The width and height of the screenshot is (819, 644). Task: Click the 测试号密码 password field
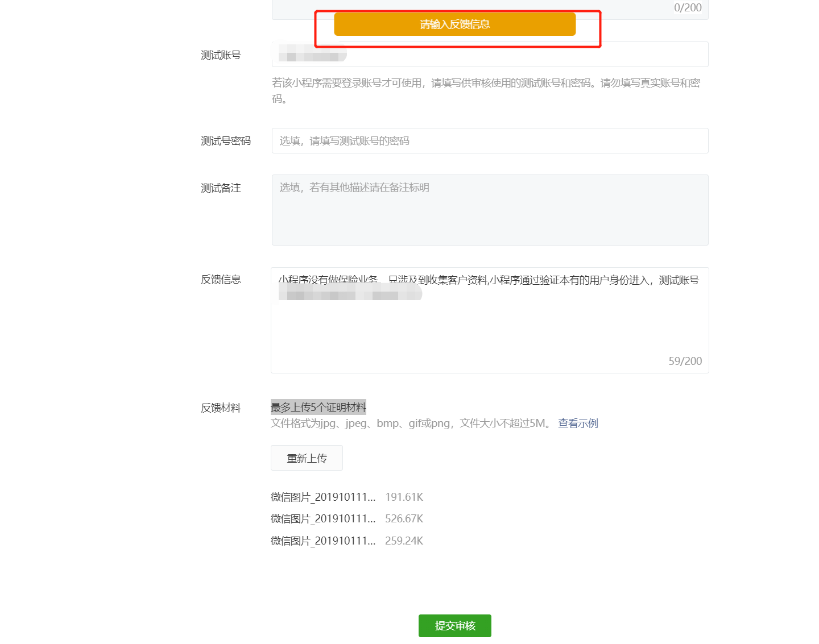(490, 140)
